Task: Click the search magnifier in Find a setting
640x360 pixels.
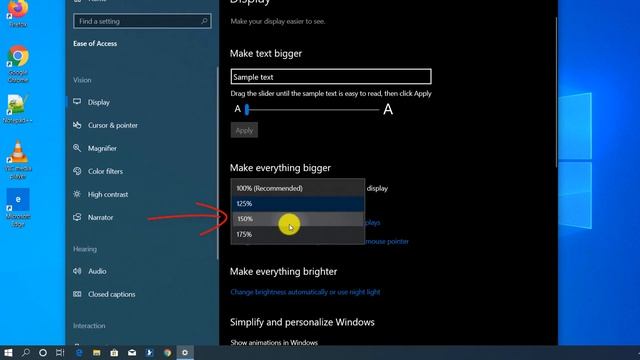Action: coord(204,21)
